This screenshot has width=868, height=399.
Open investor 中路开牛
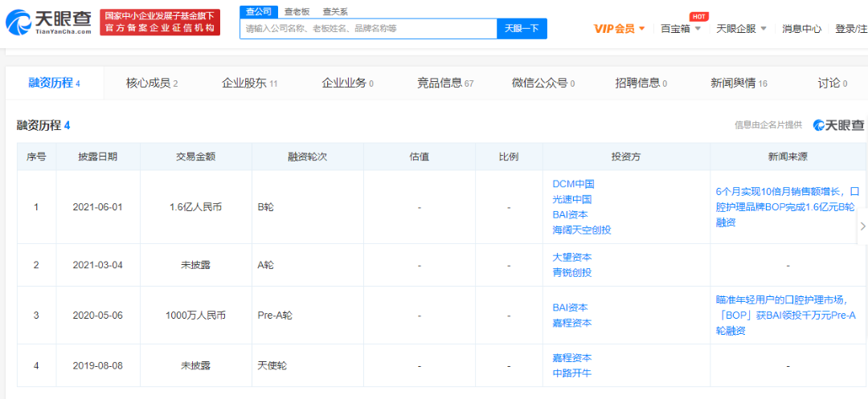tap(572, 373)
